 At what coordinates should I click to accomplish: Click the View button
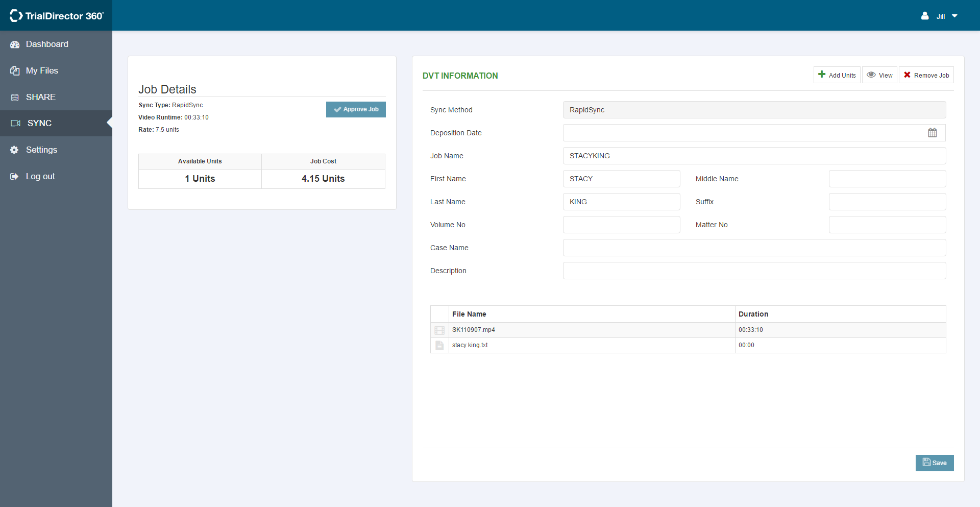click(x=879, y=75)
